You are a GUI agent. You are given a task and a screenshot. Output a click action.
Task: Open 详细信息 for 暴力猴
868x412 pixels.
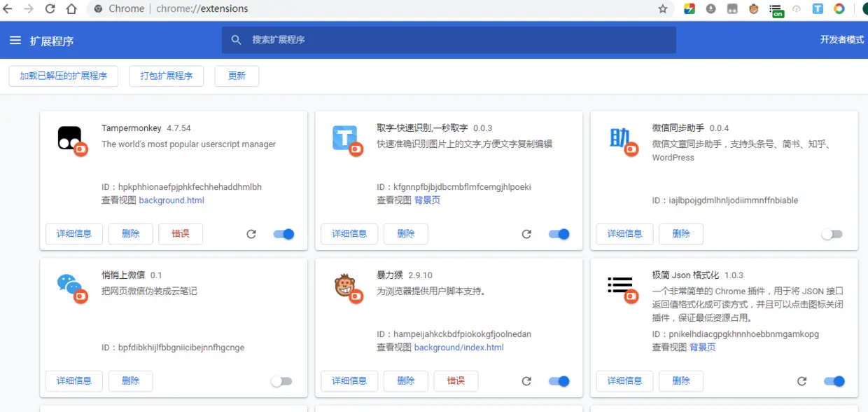click(349, 381)
